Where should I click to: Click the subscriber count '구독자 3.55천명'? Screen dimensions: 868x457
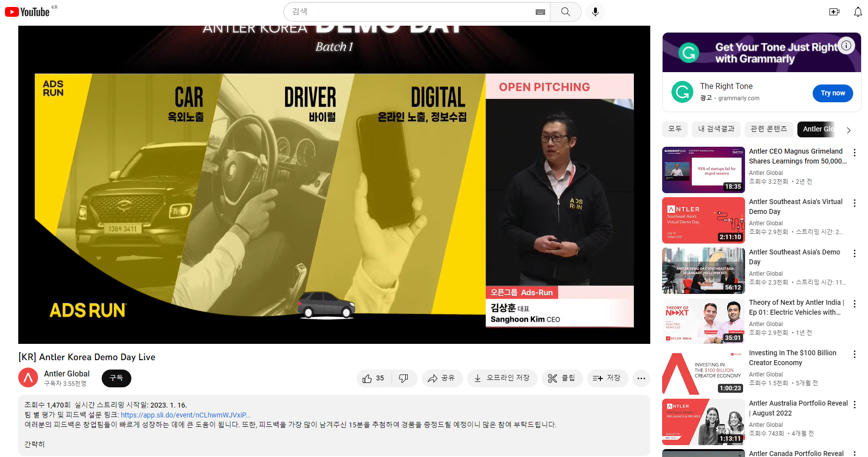pos(65,384)
